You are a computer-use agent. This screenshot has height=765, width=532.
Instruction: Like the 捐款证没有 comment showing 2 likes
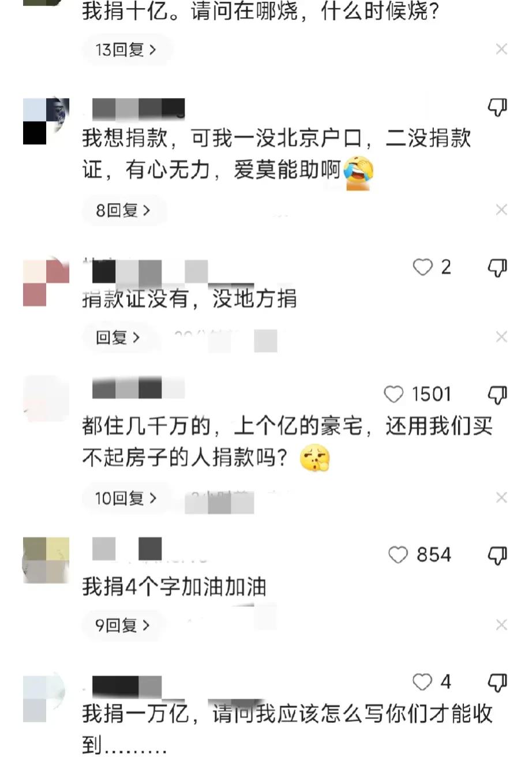[x=422, y=267]
